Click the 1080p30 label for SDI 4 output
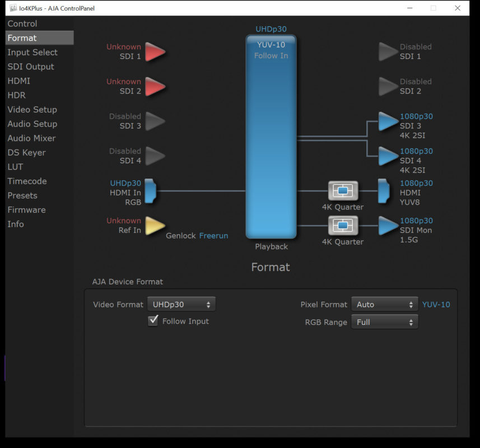480x448 pixels. tap(416, 151)
